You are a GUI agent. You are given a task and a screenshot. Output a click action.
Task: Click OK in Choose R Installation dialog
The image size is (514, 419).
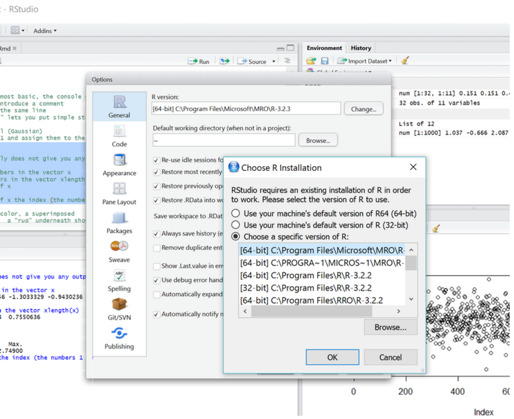coord(332,357)
